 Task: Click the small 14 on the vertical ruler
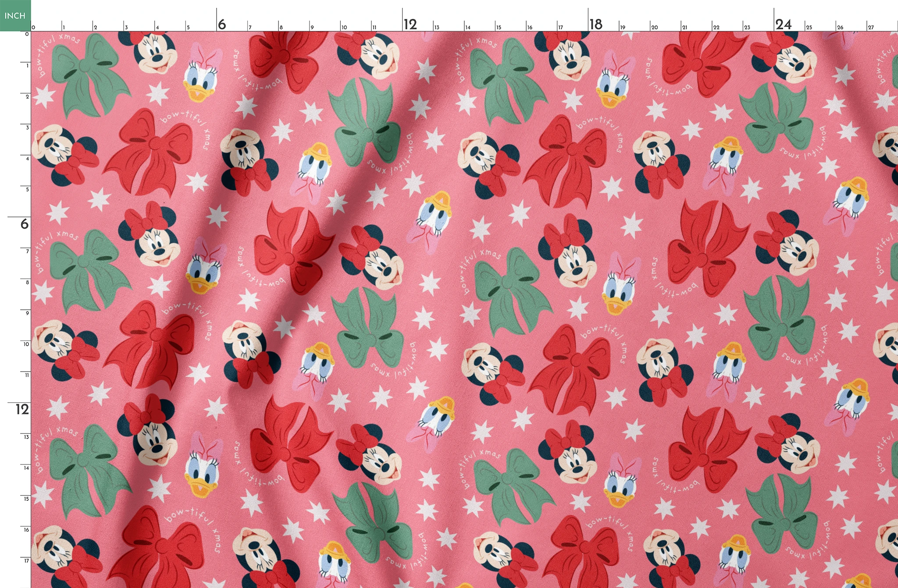point(26,468)
